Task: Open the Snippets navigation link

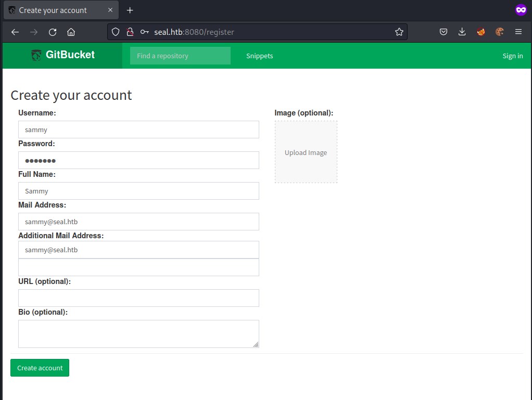Action: [259, 56]
